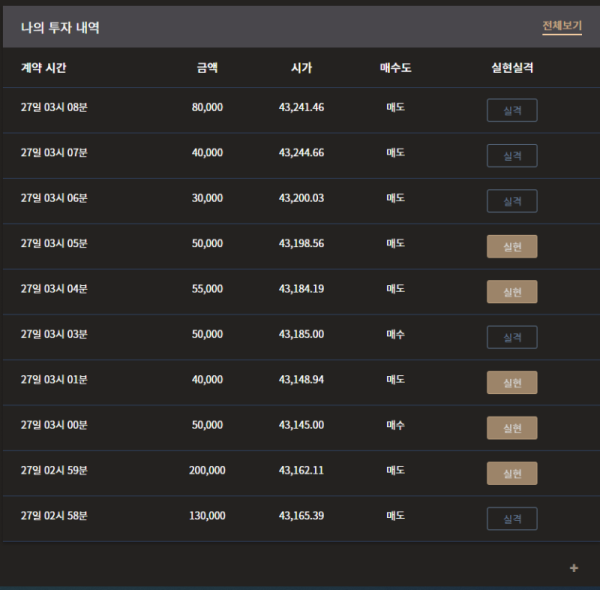Click 실격 button for 03시 06분 row

coord(512,201)
